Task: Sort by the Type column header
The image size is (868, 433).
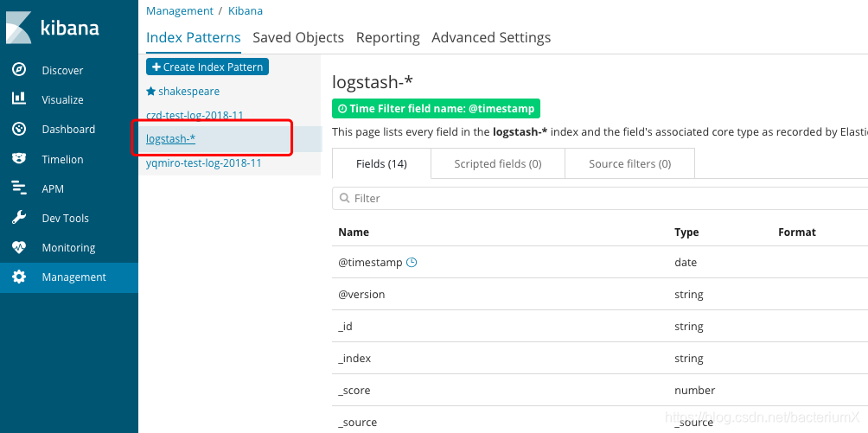Action: tap(686, 232)
